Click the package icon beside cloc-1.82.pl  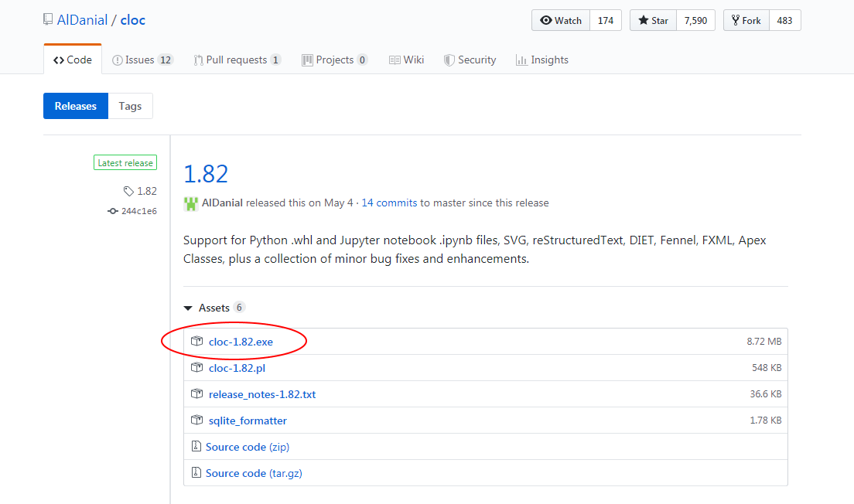click(x=196, y=368)
